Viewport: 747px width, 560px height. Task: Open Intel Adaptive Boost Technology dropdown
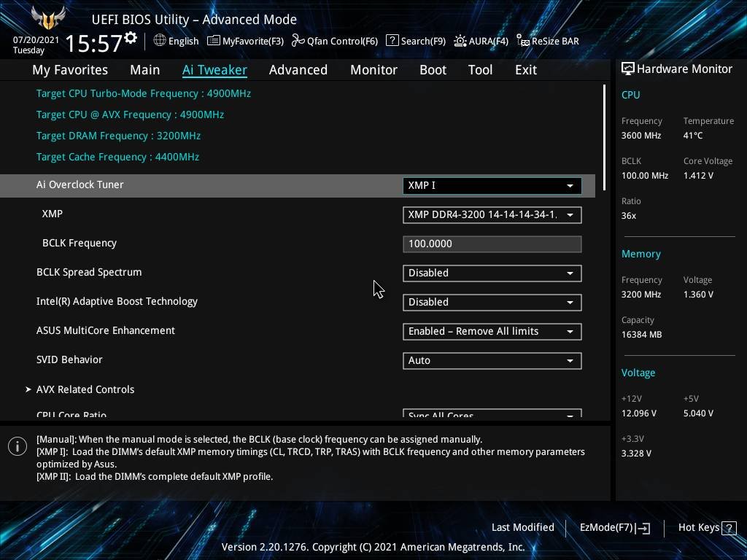point(492,302)
